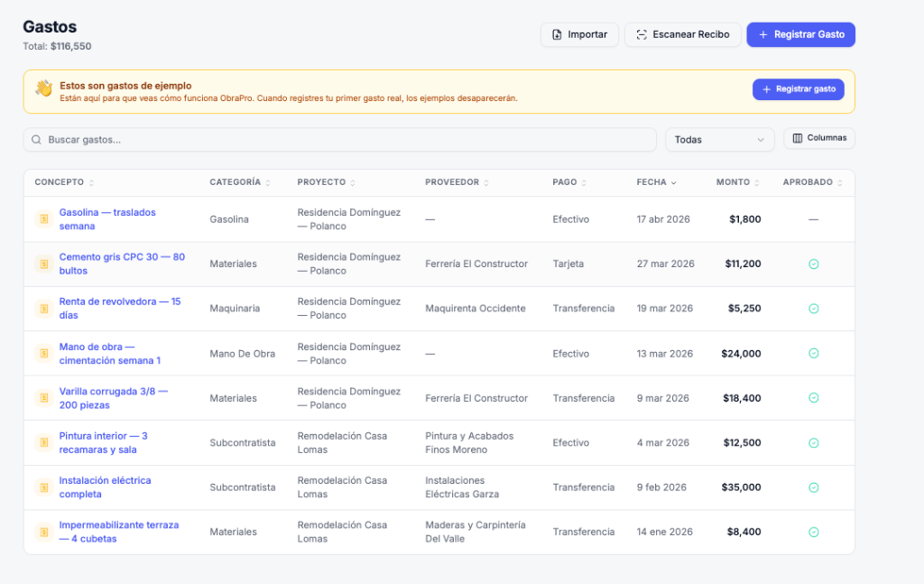The height and width of the screenshot is (584, 924).
Task: Open the Todas category filter dropdown
Action: click(x=719, y=140)
